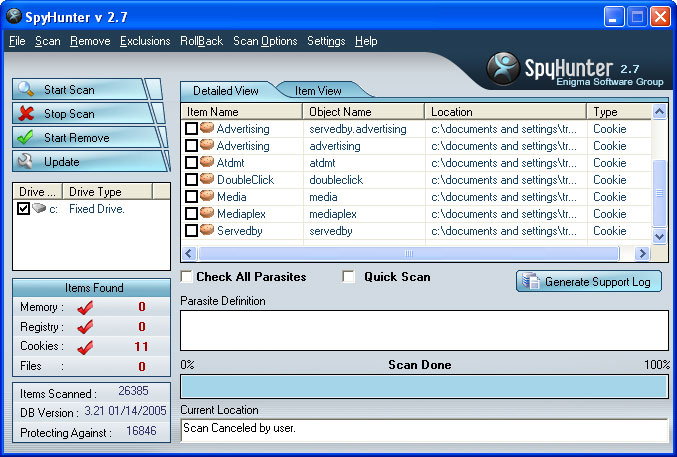Viewport: 677px width, 457px height.
Task: Click the results list scroll up arrow
Action: (659, 111)
